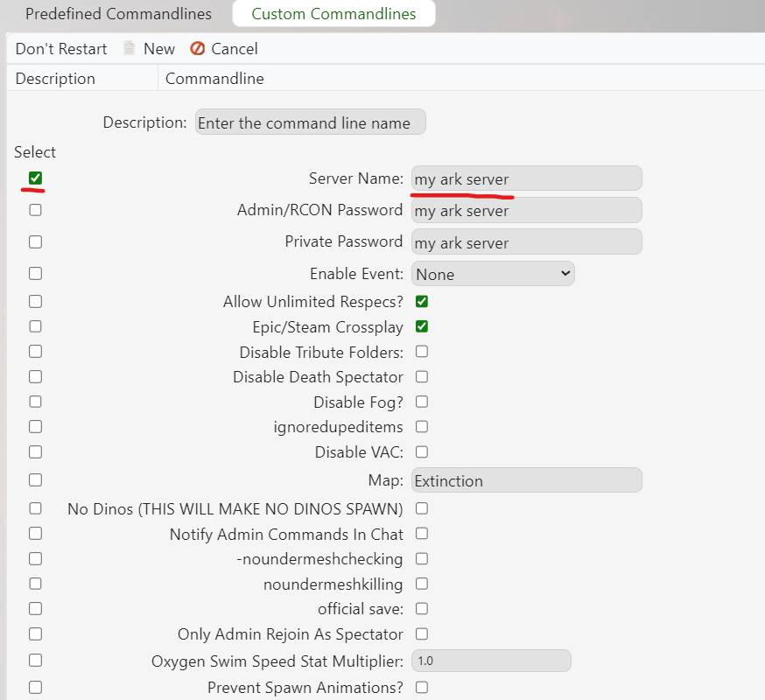Enable the official save value checkbox
Screen dimensions: 765x700
(x=422, y=609)
